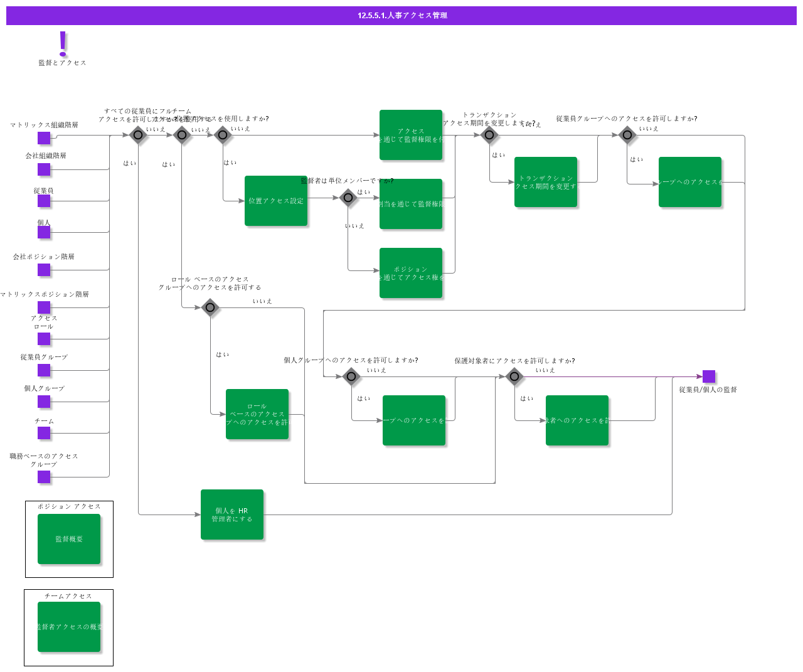Open the green box after 個人グループ gateway はい branch

[414, 420]
